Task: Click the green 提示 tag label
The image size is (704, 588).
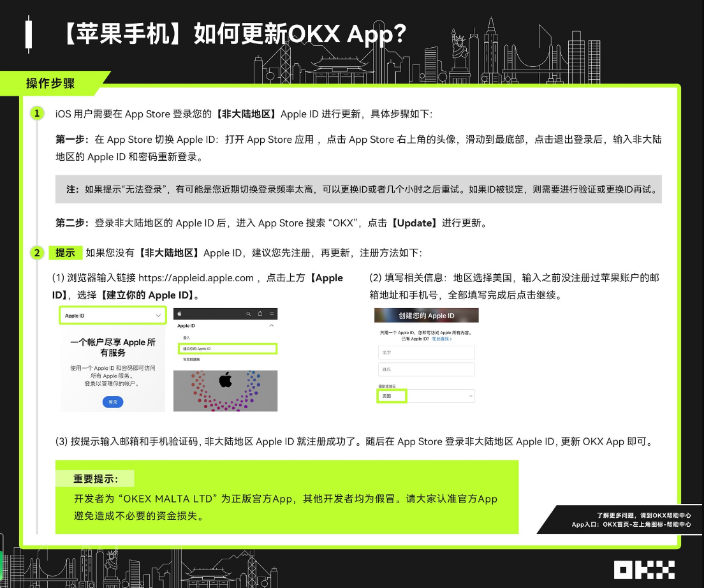Action: (65, 253)
